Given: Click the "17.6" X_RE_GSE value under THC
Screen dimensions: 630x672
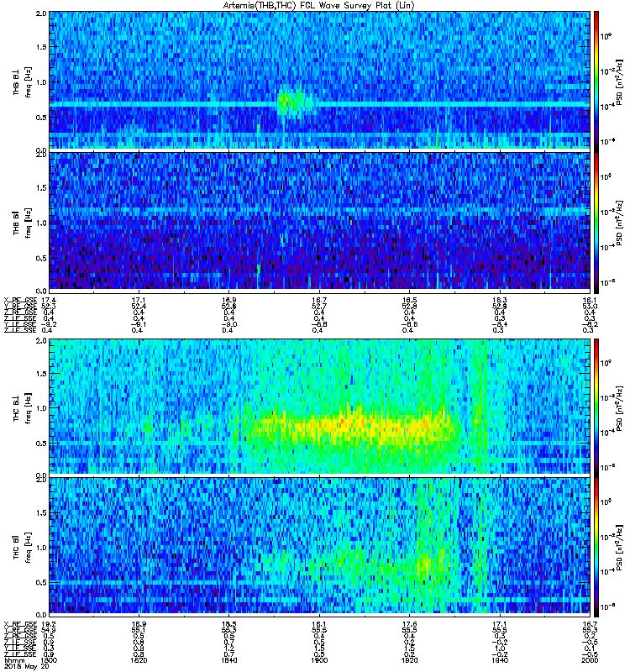Looking at the screenshot, I should coord(409,624).
